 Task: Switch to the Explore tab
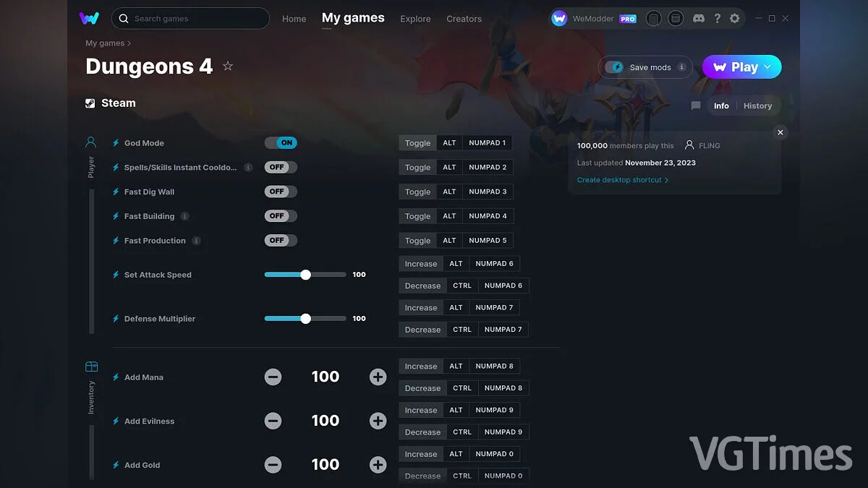(x=415, y=19)
